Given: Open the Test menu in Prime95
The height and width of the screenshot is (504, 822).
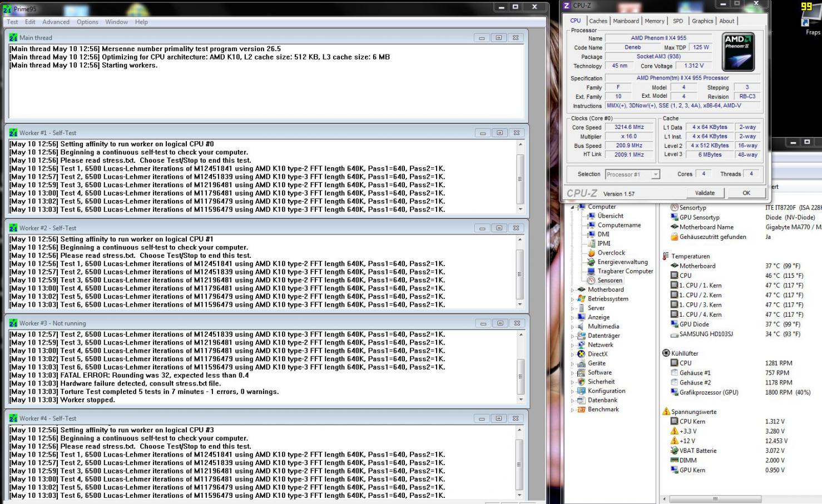Looking at the screenshot, I should click(12, 22).
